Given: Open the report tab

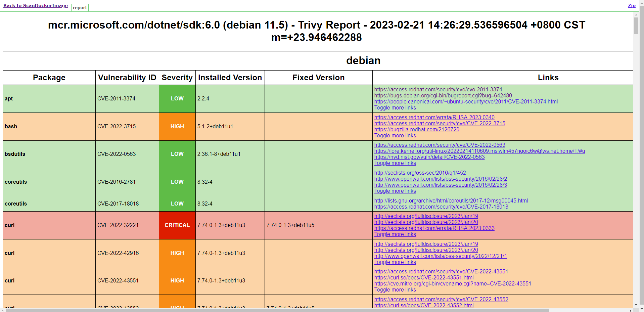Looking at the screenshot, I should pyautogui.click(x=80, y=7).
